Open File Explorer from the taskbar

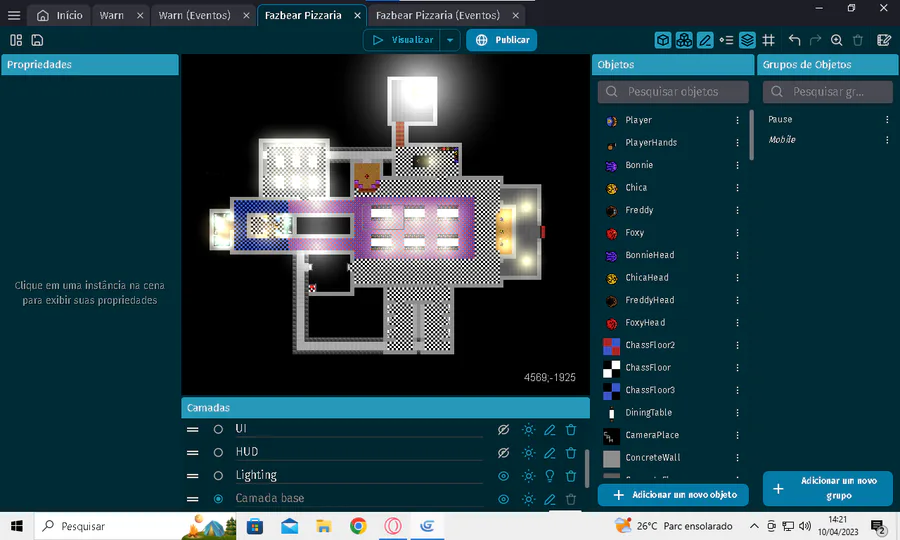324,526
